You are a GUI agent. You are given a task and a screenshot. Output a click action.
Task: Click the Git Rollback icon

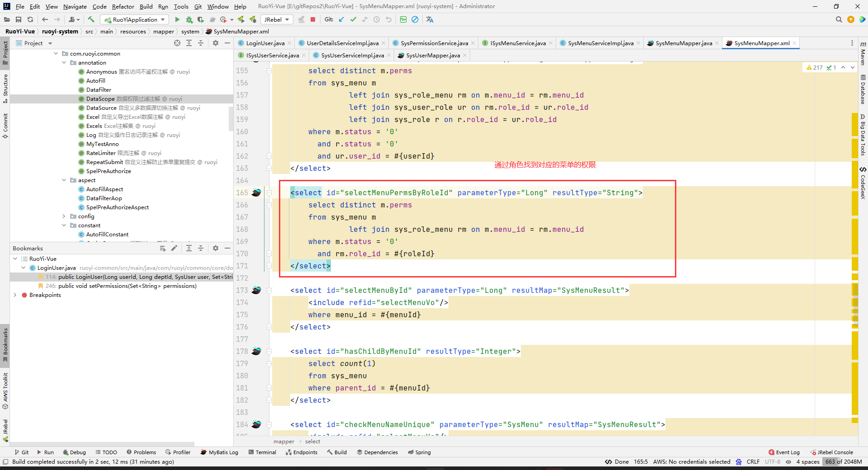pyautogui.click(x=388, y=19)
